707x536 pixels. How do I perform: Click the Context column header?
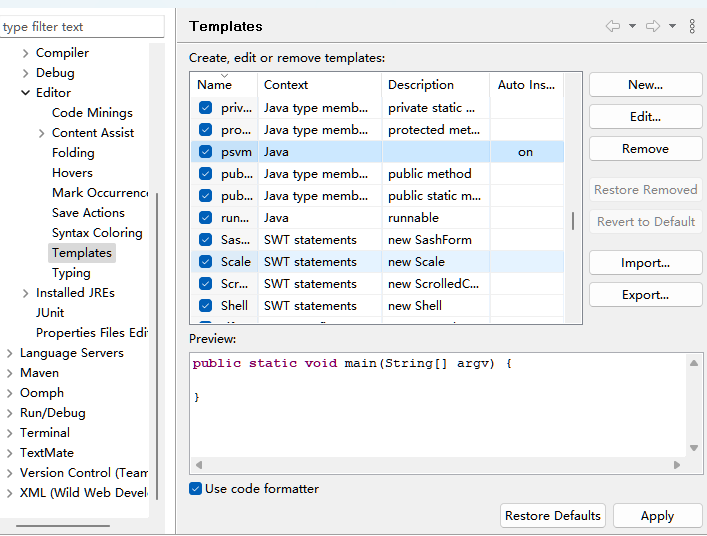(286, 85)
